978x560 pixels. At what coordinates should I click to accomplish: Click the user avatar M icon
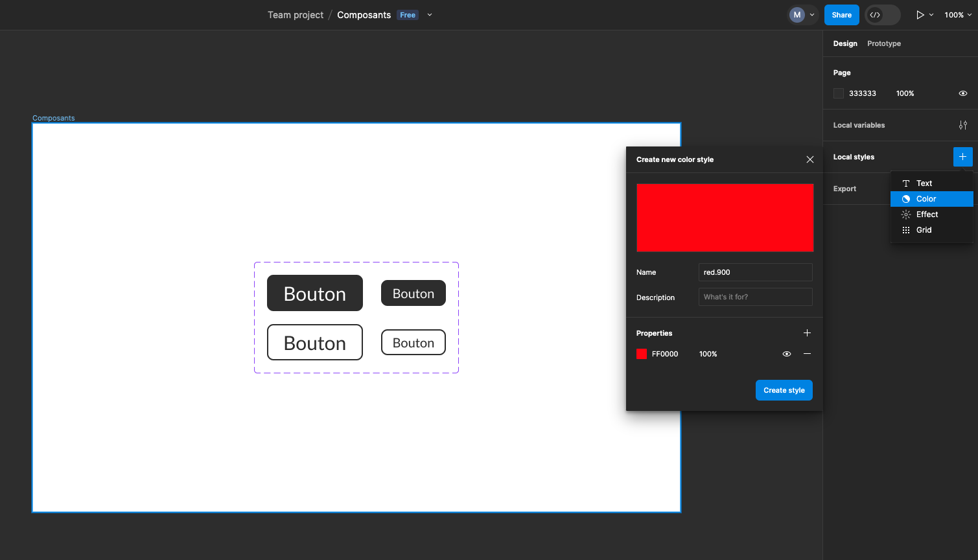tap(797, 15)
